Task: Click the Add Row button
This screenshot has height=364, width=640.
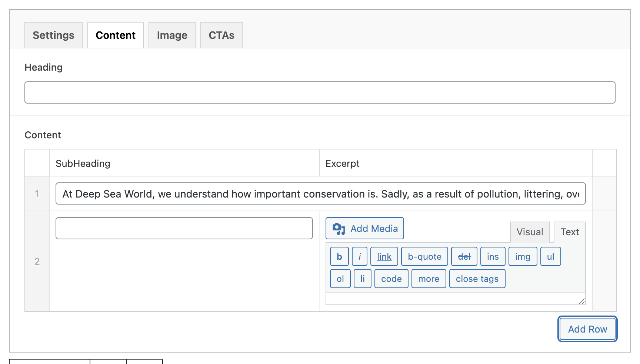Action: pyautogui.click(x=587, y=329)
